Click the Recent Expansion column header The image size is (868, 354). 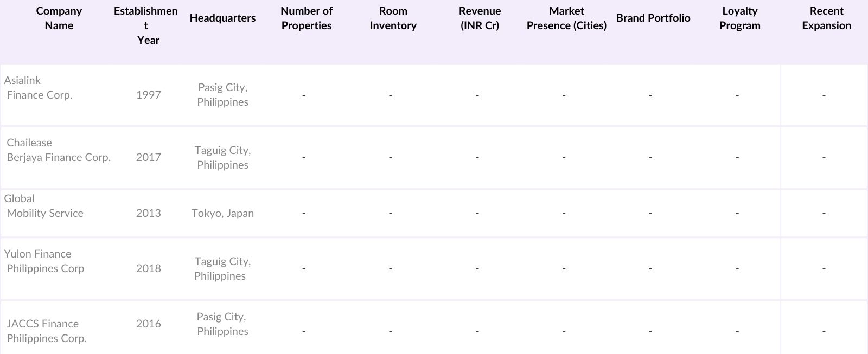(x=826, y=18)
